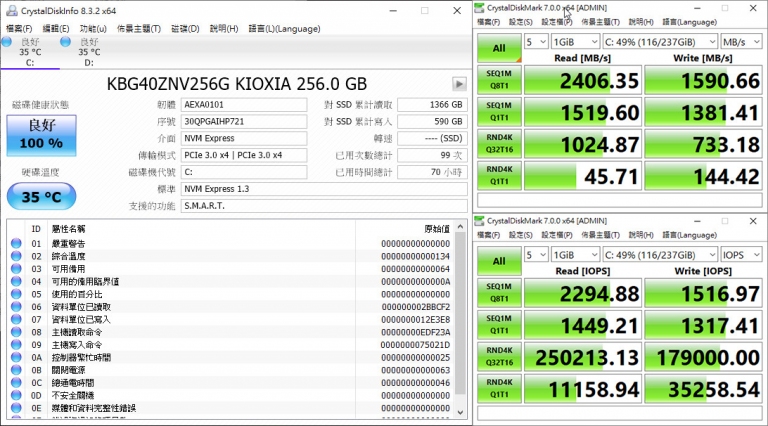This screenshot has height=426, width=768.
Task: Click status dot of attribute 08
Action: point(16,332)
